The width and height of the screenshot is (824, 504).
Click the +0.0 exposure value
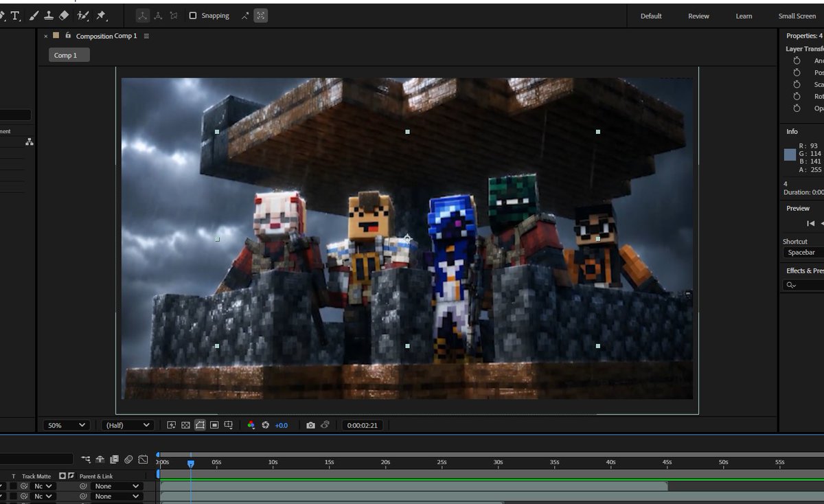(x=282, y=426)
